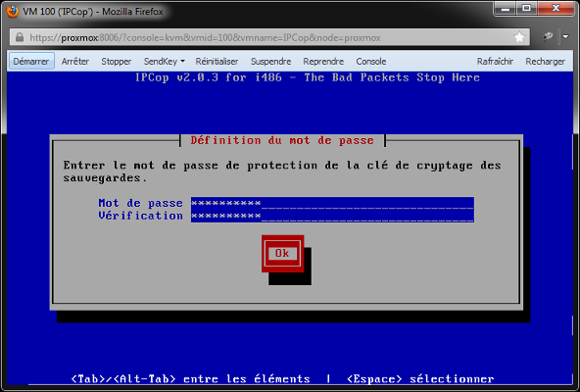Screen dimensions: 580x392
Task: Click the '<Espace> sélectionner' hint text
Action: click(420, 379)
